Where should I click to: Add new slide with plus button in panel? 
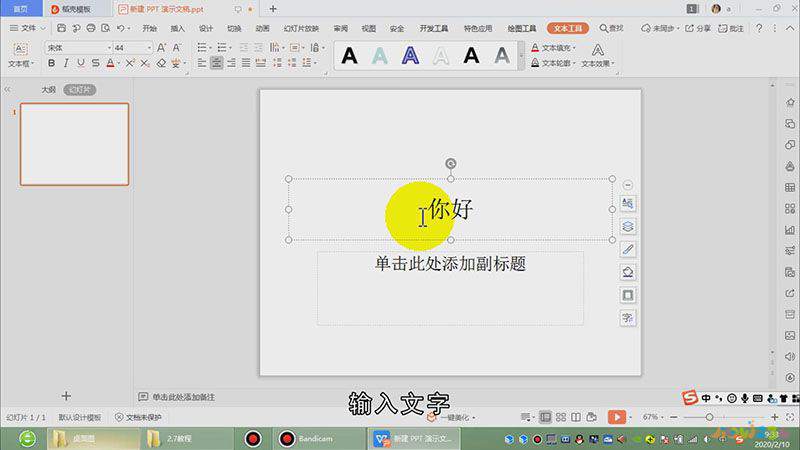(66, 396)
